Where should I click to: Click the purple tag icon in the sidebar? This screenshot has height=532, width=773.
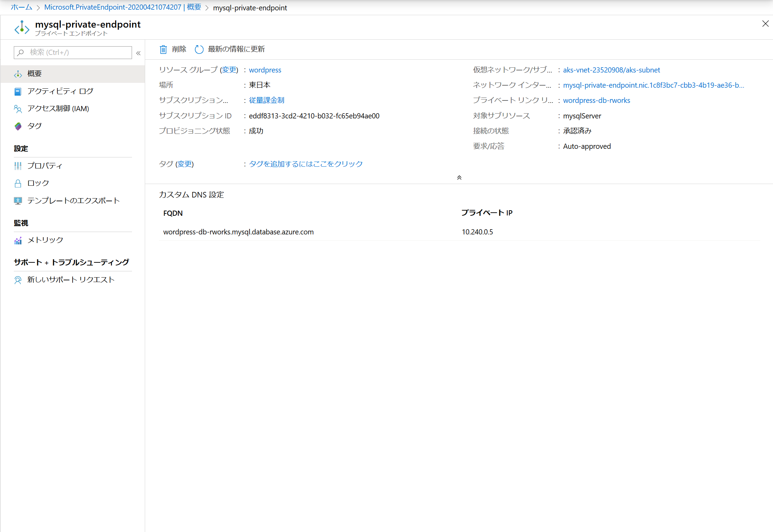coord(18,126)
